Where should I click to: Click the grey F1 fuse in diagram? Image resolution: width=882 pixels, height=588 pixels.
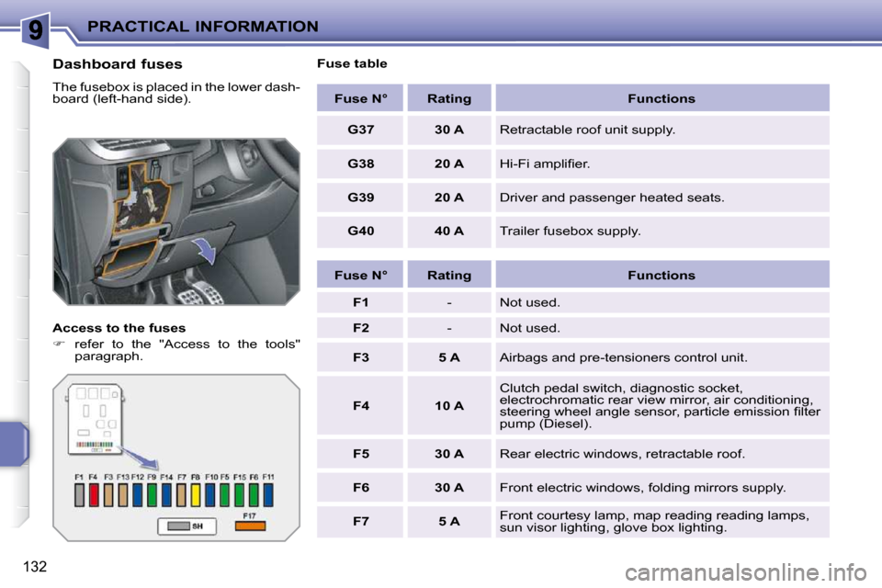(x=79, y=495)
